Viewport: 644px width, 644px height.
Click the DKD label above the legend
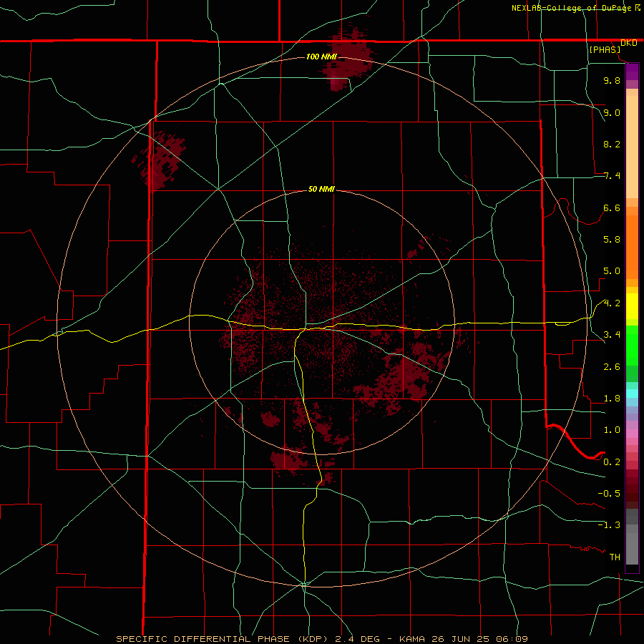629,43
